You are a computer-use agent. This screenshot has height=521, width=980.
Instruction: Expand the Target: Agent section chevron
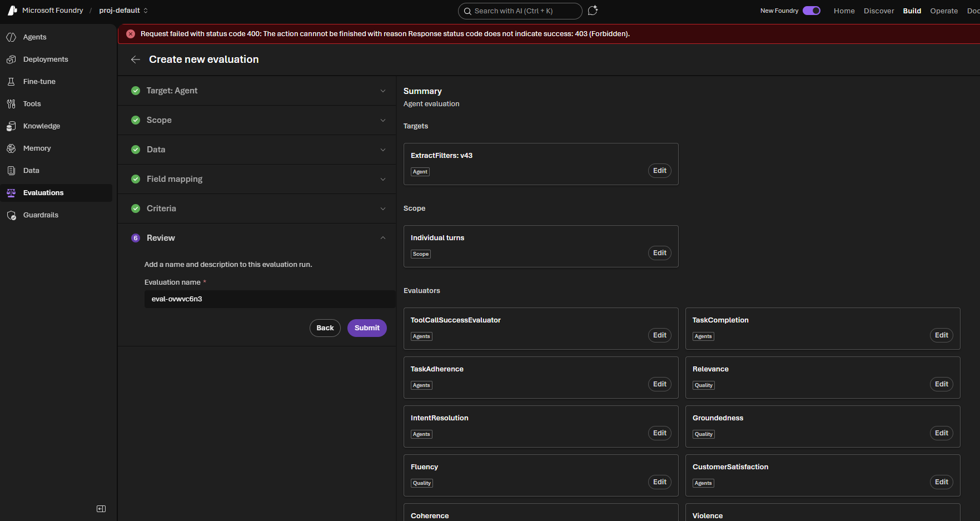(383, 91)
